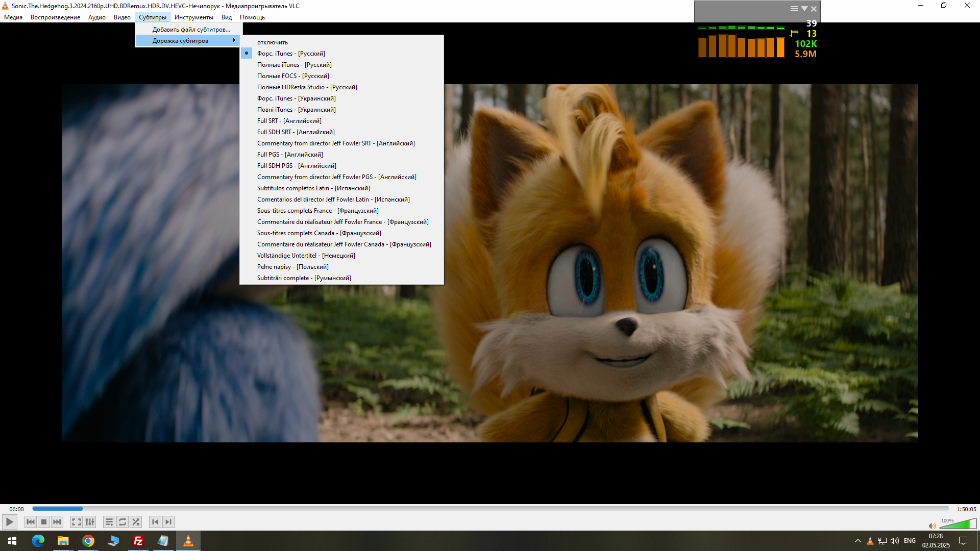This screenshot has width=980, height=551.
Task: Toggle elapsed time display 06:00
Action: click(16, 509)
